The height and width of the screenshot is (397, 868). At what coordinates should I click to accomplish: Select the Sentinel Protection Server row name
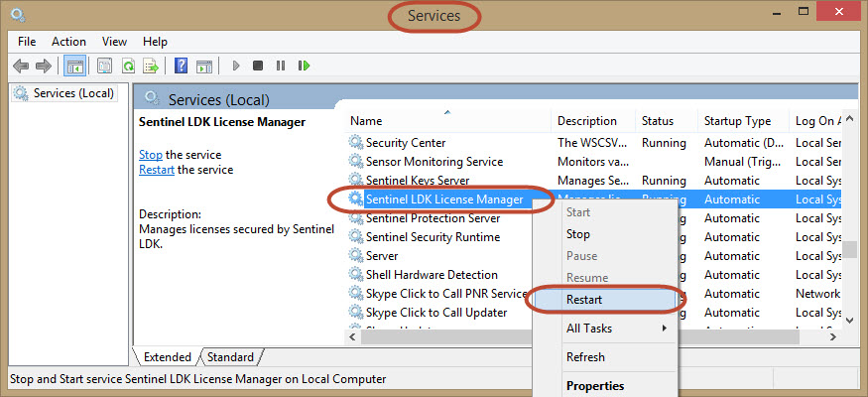tap(433, 218)
